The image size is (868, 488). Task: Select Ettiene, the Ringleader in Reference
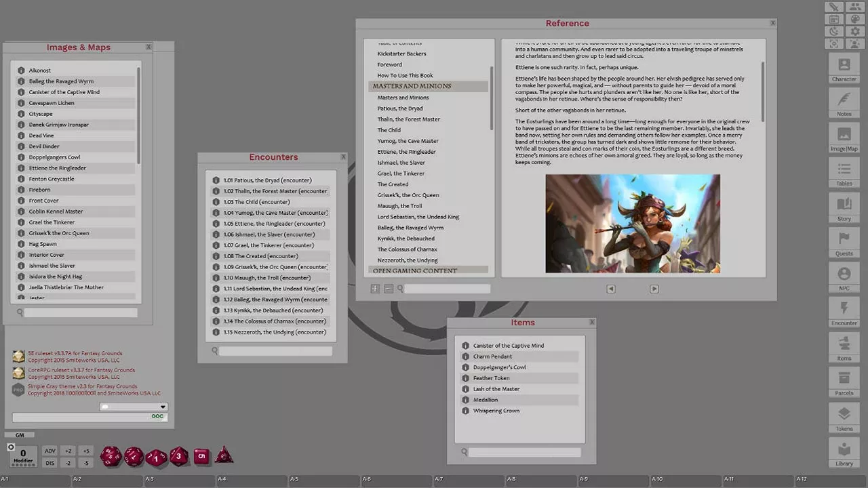coord(407,152)
